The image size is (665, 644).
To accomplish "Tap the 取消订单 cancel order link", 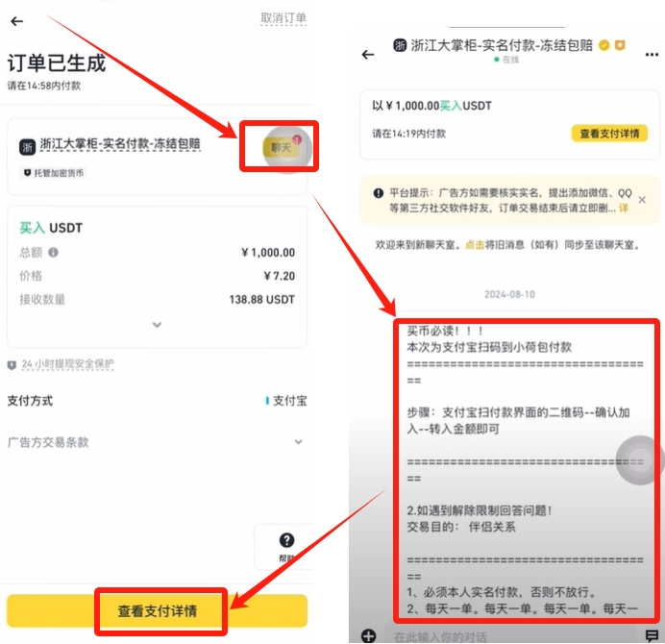I will (283, 18).
